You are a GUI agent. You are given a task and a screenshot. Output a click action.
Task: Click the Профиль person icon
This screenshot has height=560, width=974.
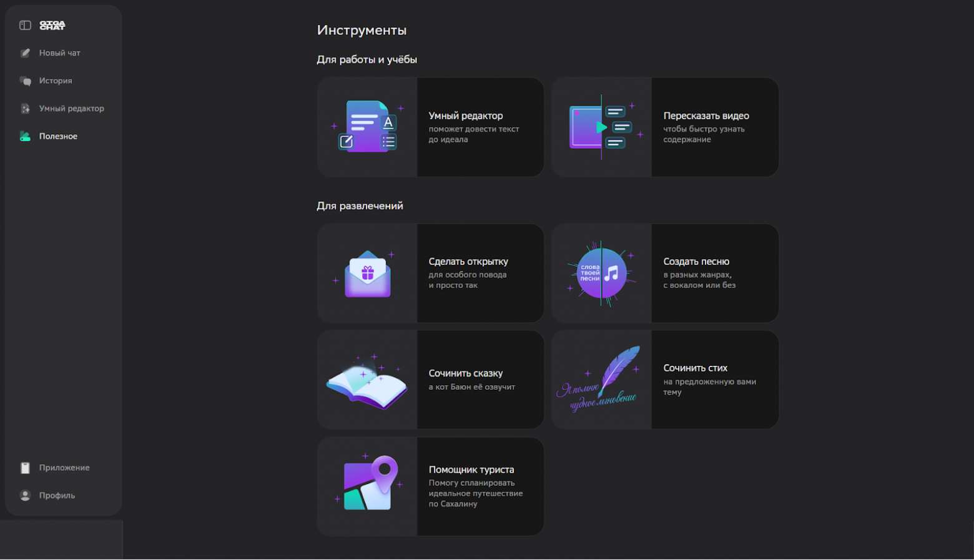25,495
